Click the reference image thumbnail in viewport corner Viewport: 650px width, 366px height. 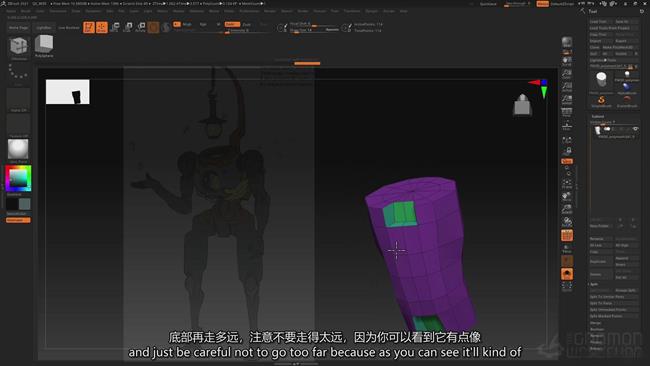point(68,92)
